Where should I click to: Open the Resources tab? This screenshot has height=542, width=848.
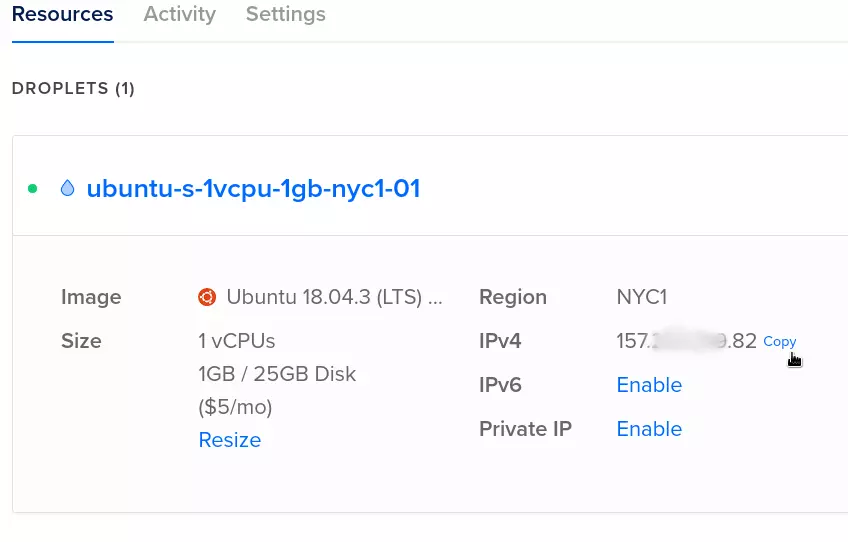[x=62, y=15]
